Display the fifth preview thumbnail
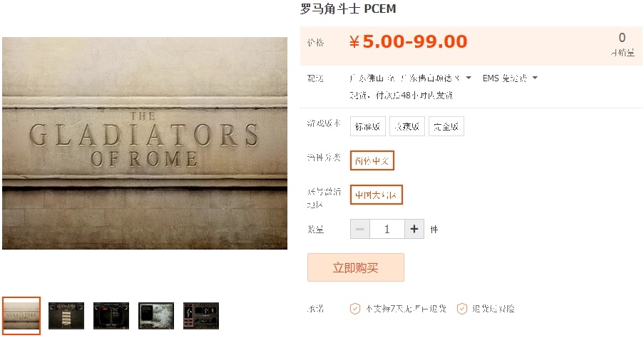This screenshot has height=338, width=644. [201, 315]
